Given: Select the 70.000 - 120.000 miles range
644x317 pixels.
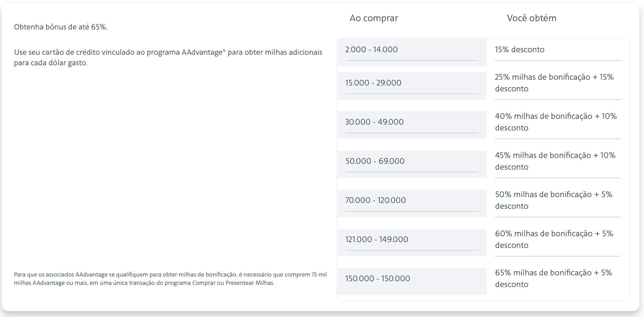Looking at the screenshot, I should [x=412, y=203].
